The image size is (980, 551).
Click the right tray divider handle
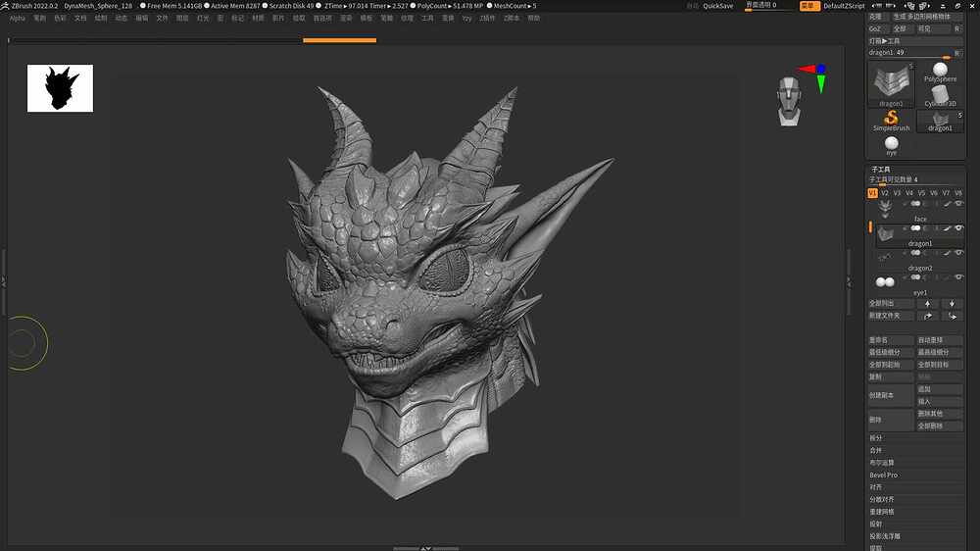tap(848, 282)
